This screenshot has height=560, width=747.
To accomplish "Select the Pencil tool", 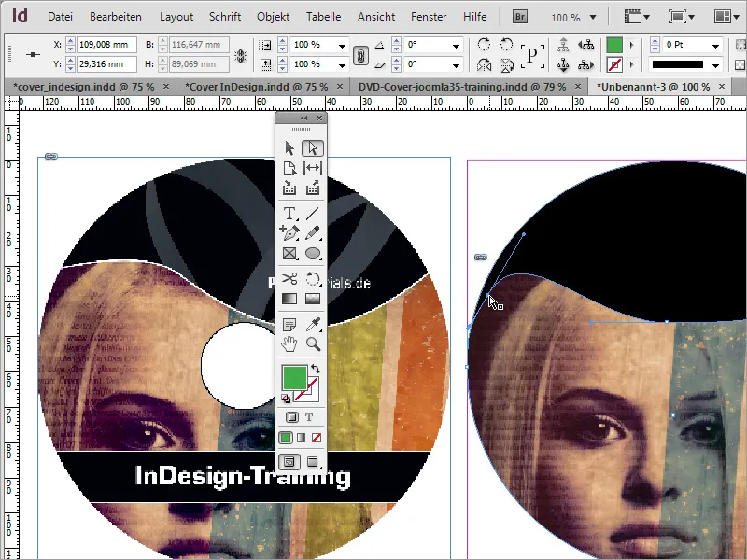I will pyautogui.click(x=313, y=232).
